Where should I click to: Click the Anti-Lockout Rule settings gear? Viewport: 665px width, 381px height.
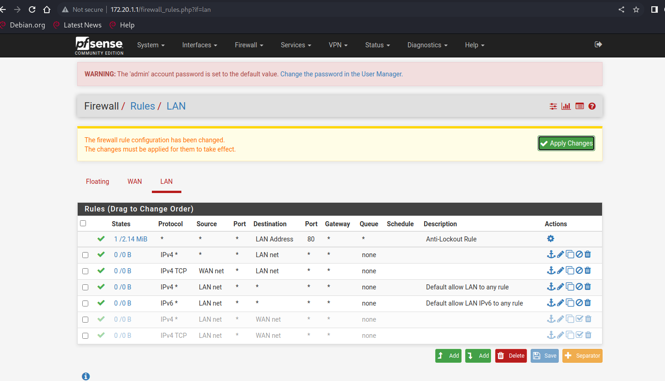pos(550,238)
